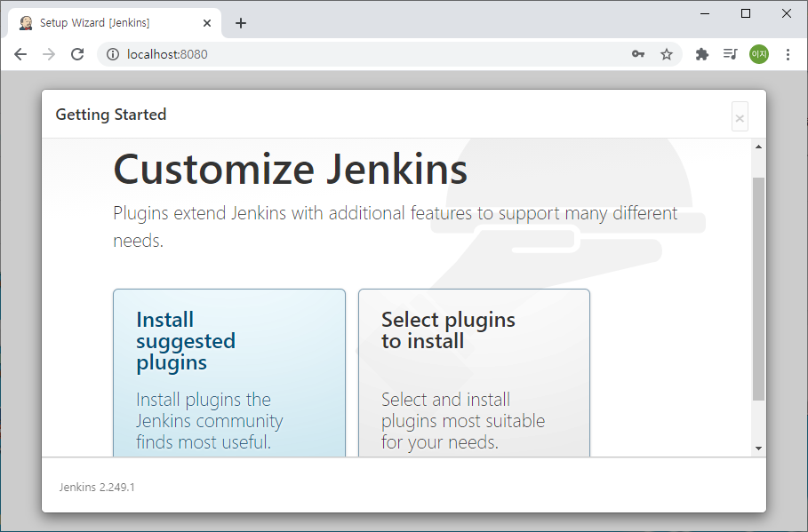Screen dimensions: 808x532
Task: Close the Setup Wizard tab
Action: click(207, 23)
